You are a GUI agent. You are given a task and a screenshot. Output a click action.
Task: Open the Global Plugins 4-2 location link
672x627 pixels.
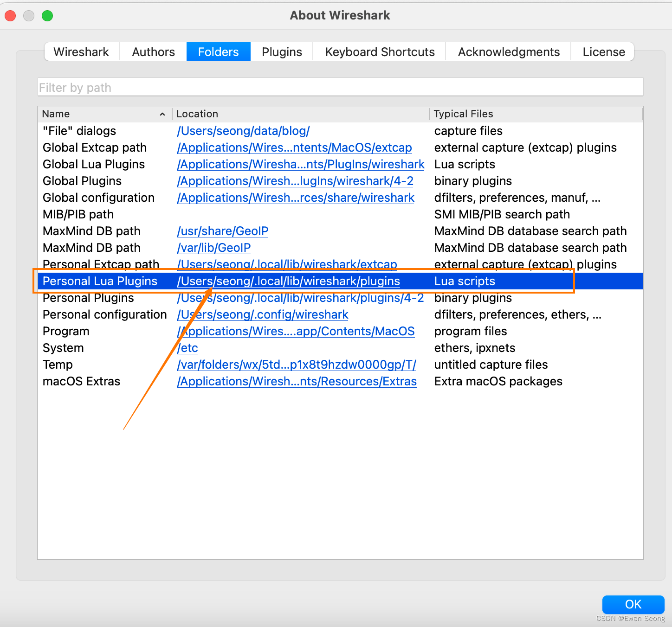pos(295,181)
